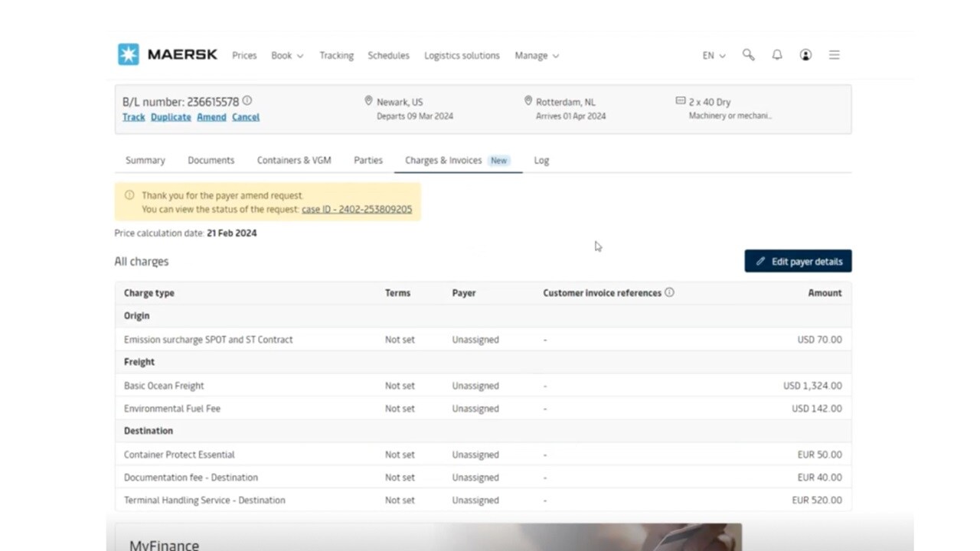Click the Amend shipment link
Screen dimensions: 980x551
coord(211,117)
